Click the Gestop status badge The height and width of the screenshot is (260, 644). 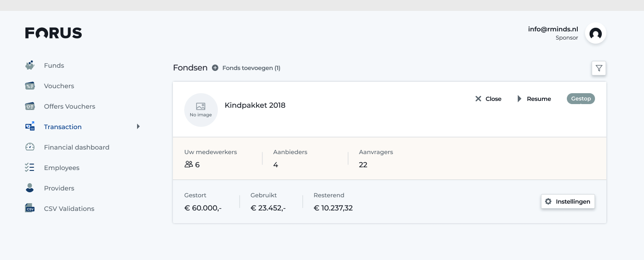tap(580, 99)
